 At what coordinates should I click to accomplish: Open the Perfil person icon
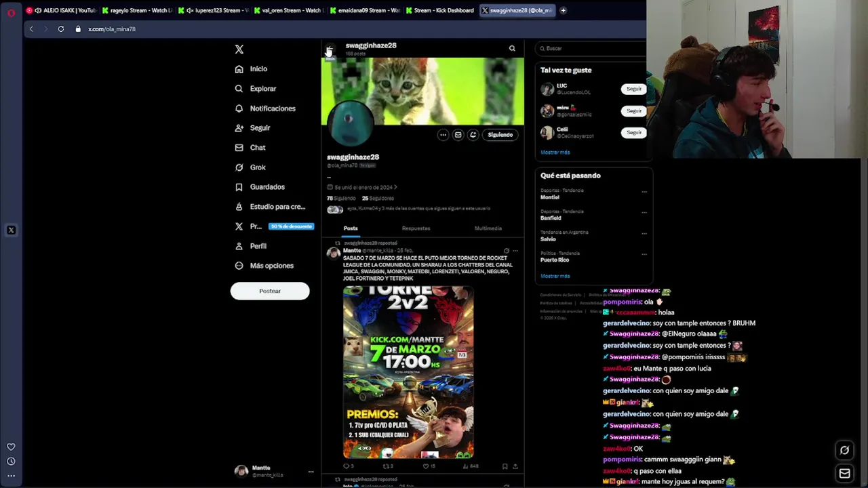pos(239,246)
